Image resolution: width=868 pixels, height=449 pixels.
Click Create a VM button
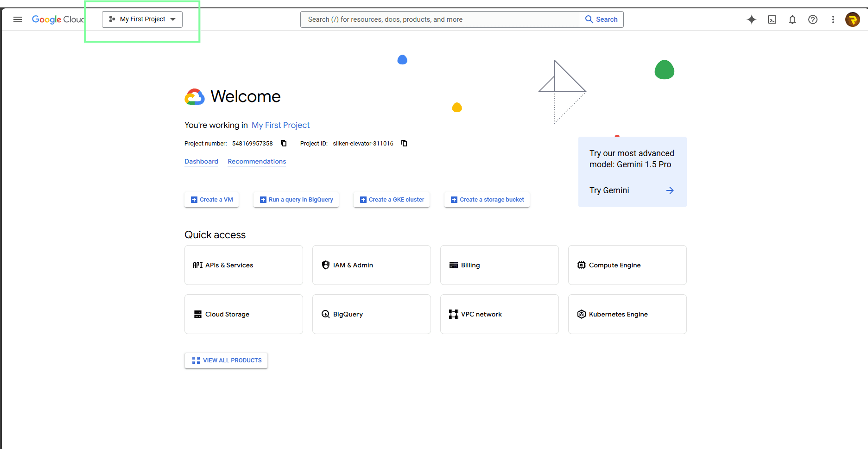tap(212, 200)
